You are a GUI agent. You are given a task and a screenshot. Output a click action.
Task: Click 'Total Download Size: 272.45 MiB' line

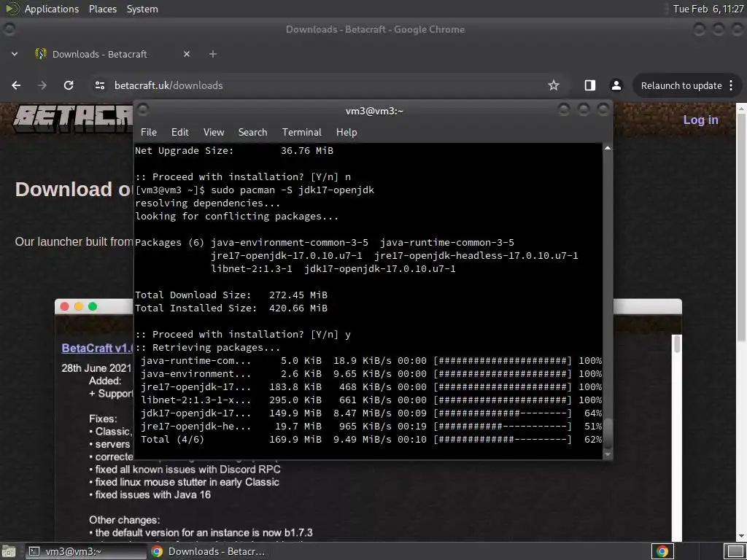(231, 295)
